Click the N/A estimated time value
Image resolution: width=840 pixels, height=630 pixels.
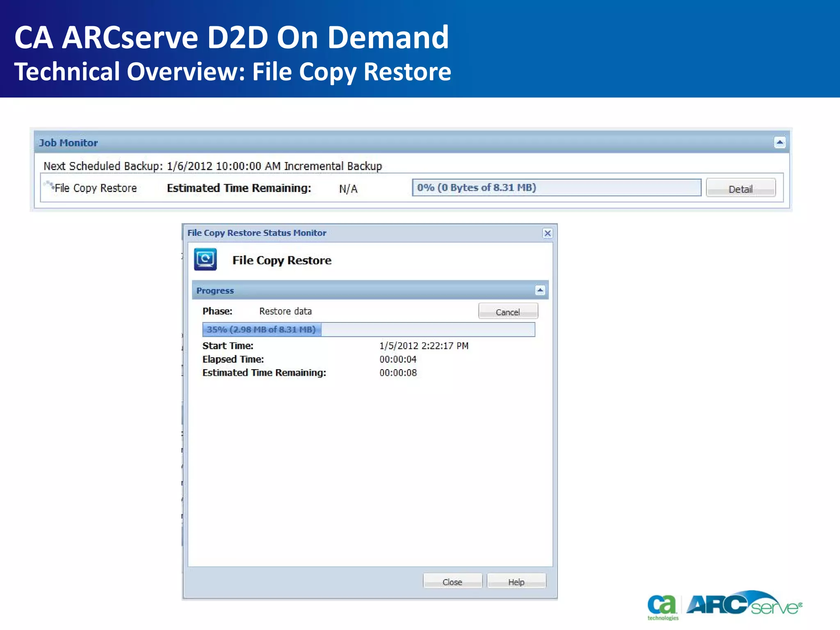pos(348,189)
